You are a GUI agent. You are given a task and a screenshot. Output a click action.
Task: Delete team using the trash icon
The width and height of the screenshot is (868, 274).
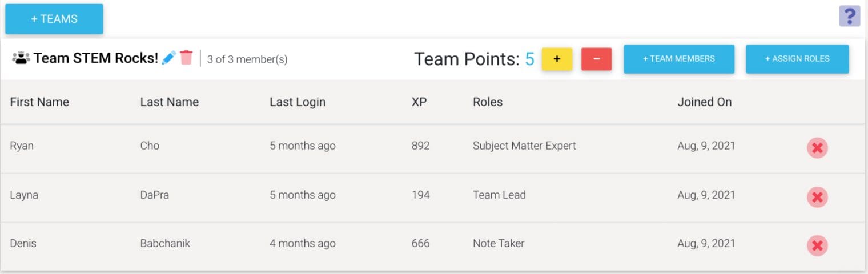(x=186, y=58)
